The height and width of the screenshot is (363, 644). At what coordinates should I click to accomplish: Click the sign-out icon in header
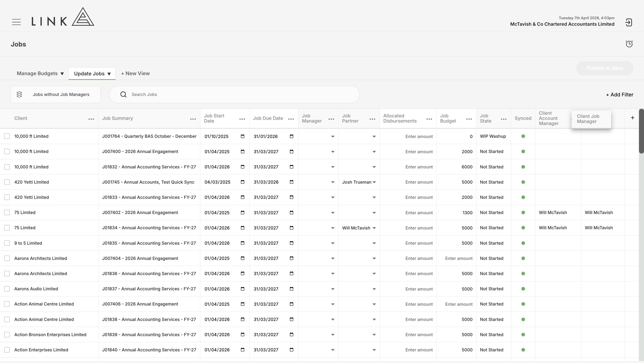click(629, 22)
